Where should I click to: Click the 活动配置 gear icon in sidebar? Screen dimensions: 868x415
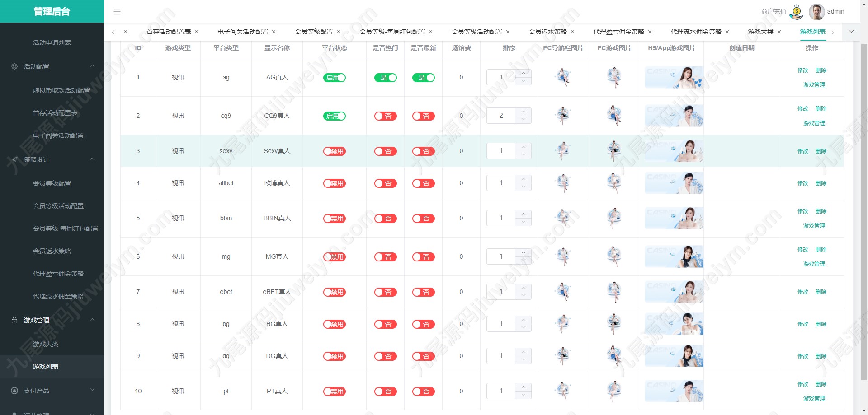pyautogui.click(x=14, y=66)
